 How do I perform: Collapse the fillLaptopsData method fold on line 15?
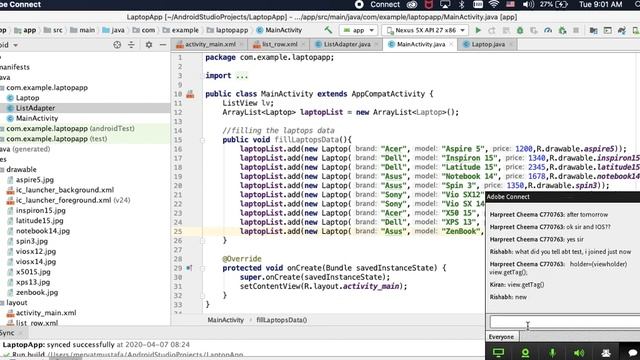click(202, 140)
